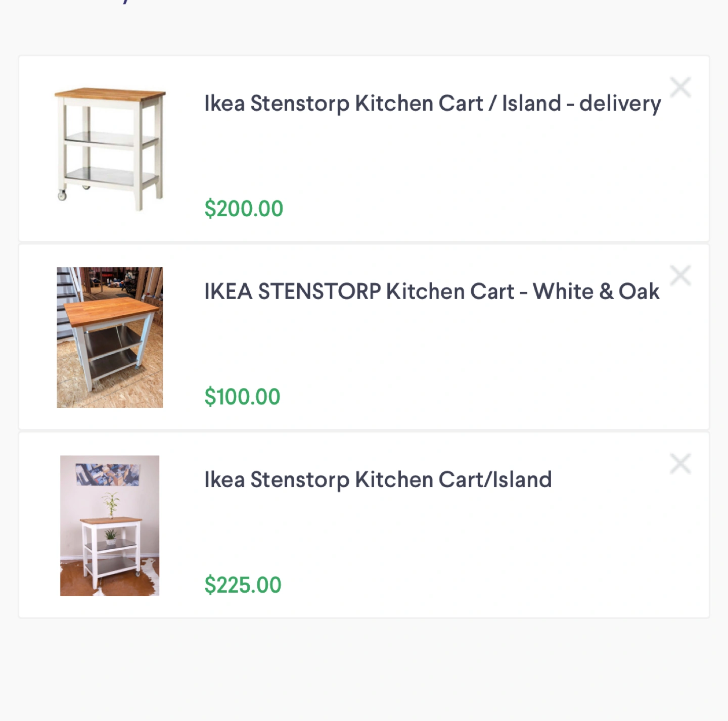Image resolution: width=728 pixels, height=721 pixels.
Task: Select the $225.00 price label
Action: click(243, 585)
